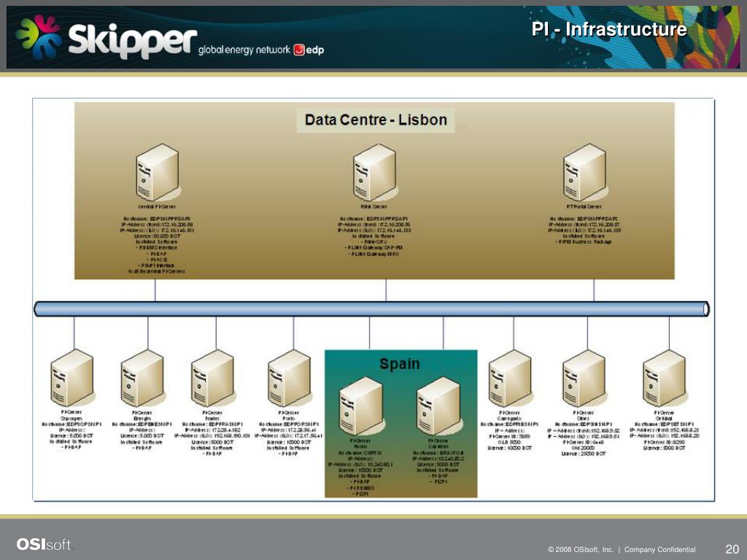Click the '© 2008 OSIsoft, Inc.' copyright text
Image resolution: width=747 pixels, height=560 pixels.
click(581, 550)
